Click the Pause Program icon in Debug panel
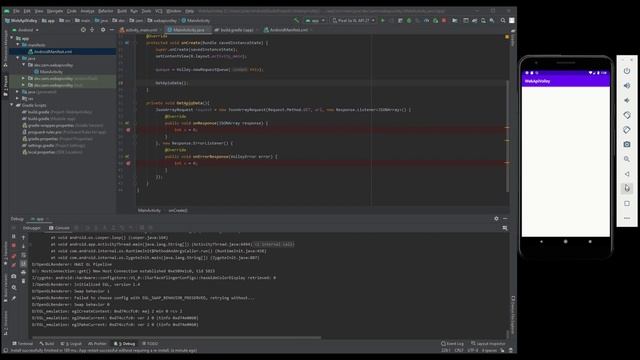 click(x=13, y=237)
